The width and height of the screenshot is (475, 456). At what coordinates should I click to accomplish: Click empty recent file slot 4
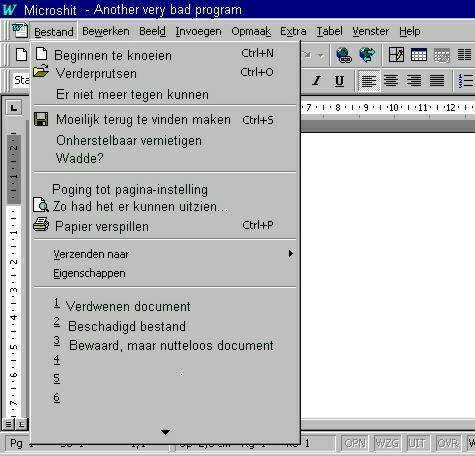pos(164,360)
